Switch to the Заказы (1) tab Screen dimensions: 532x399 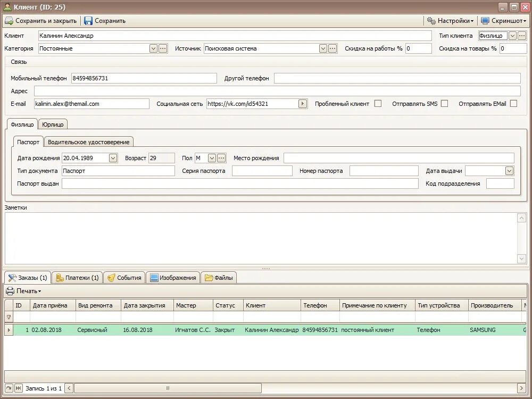pyautogui.click(x=28, y=278)
